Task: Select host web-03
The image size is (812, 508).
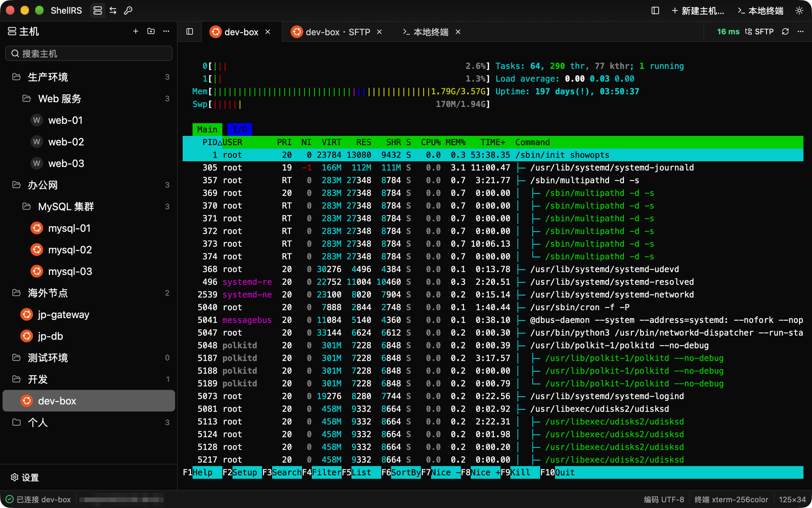Action: click(89, 163)
